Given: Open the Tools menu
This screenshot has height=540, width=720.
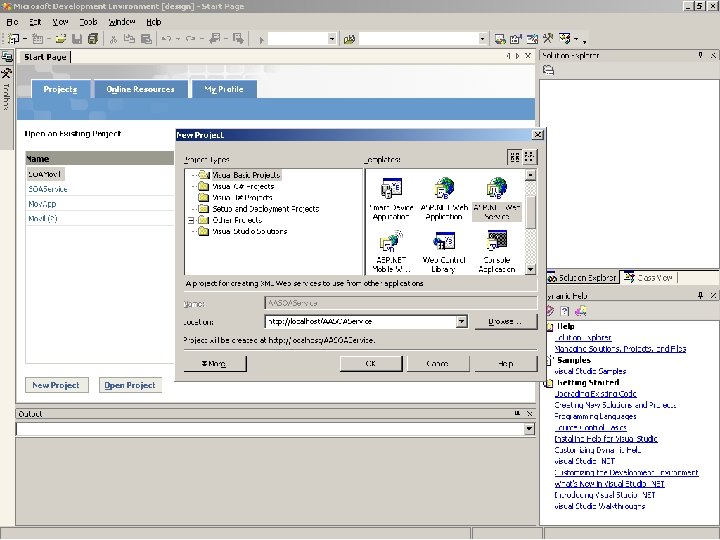Looking at the screenshot, I should [x=88, y=22].
